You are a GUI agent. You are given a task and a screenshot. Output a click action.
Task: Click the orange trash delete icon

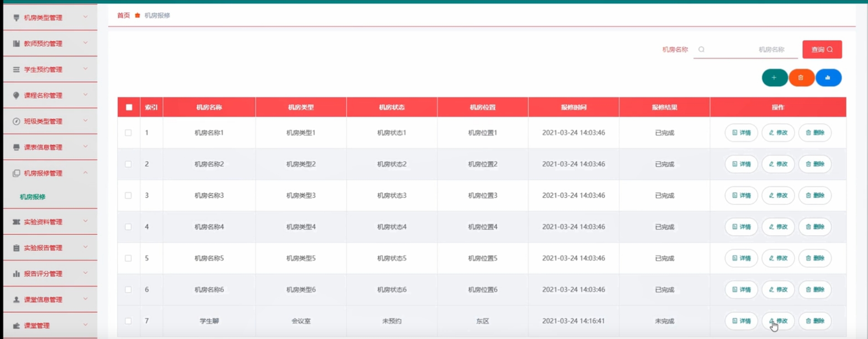pyautogui.click(x=801, y=78)
